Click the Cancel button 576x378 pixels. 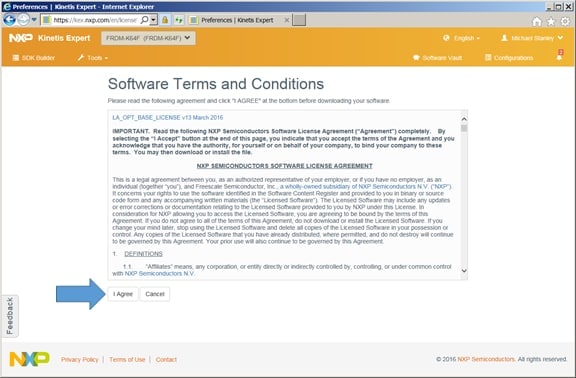tap(155, 294)
